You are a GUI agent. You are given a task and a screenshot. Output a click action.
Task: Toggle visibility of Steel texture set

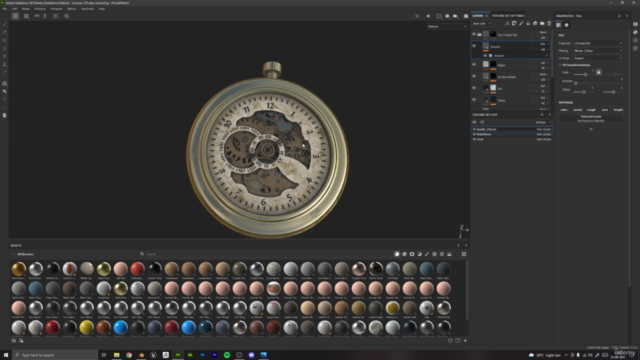[474, 139]
